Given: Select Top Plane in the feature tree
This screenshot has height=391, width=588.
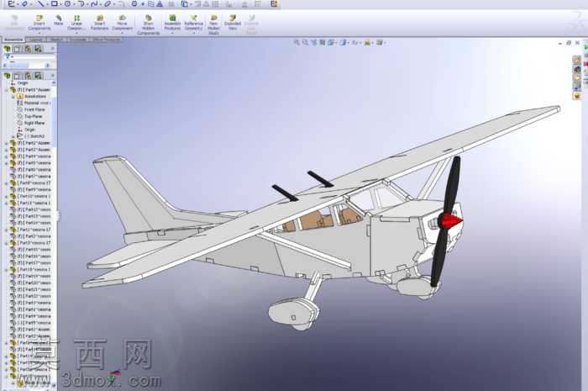Looking at the screenshot, I should tap(33, 116).
